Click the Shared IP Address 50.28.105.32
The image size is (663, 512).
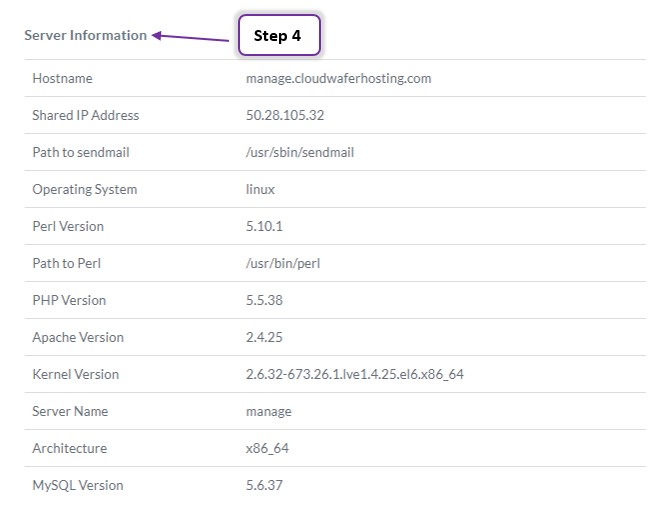coord(285,115)
